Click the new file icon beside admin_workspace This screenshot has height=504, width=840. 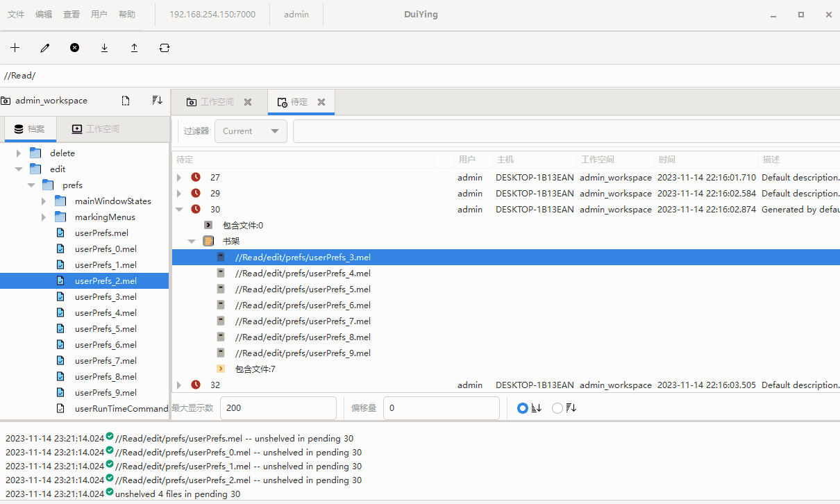(x=126, y=101)
